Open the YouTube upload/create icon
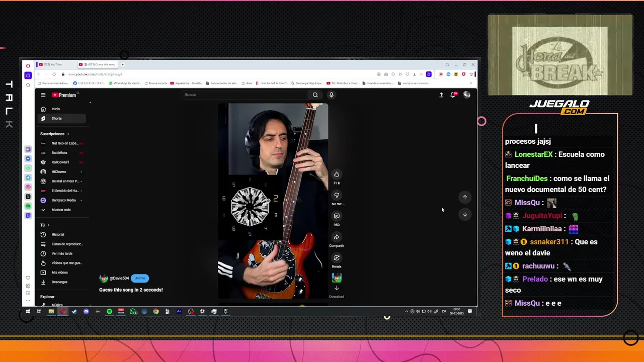The height and width of the screenshot is (362, 644). pos(441,95)
